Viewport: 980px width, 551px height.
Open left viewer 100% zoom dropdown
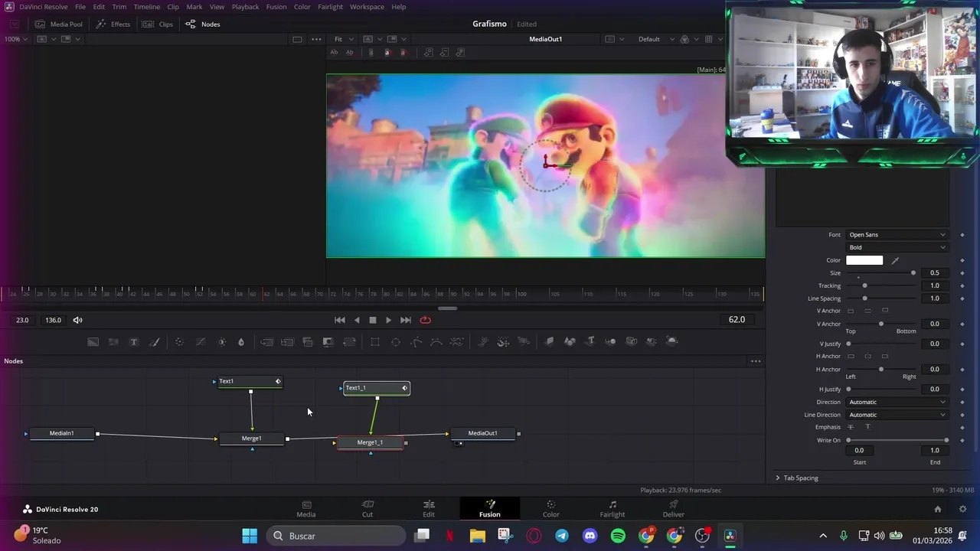coord(16,39)
